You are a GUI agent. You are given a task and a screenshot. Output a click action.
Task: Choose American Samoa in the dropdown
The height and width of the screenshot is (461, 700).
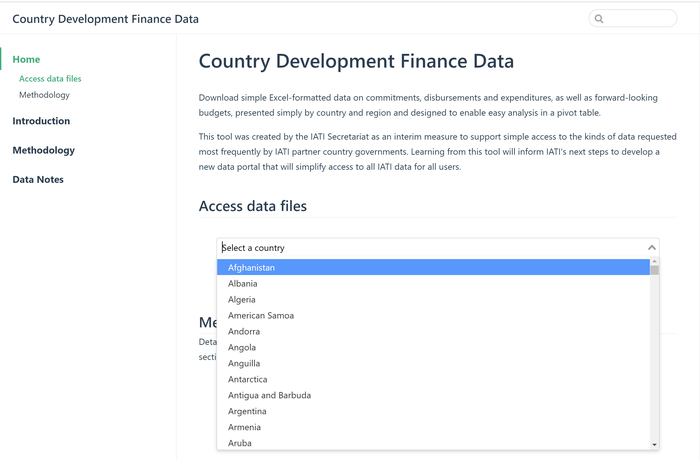pos(433,316)
